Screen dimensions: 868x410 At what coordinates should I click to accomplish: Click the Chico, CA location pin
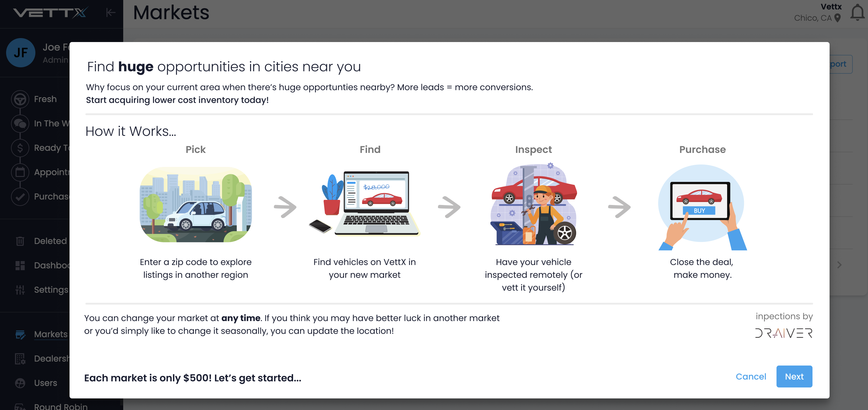pos(837,18)
